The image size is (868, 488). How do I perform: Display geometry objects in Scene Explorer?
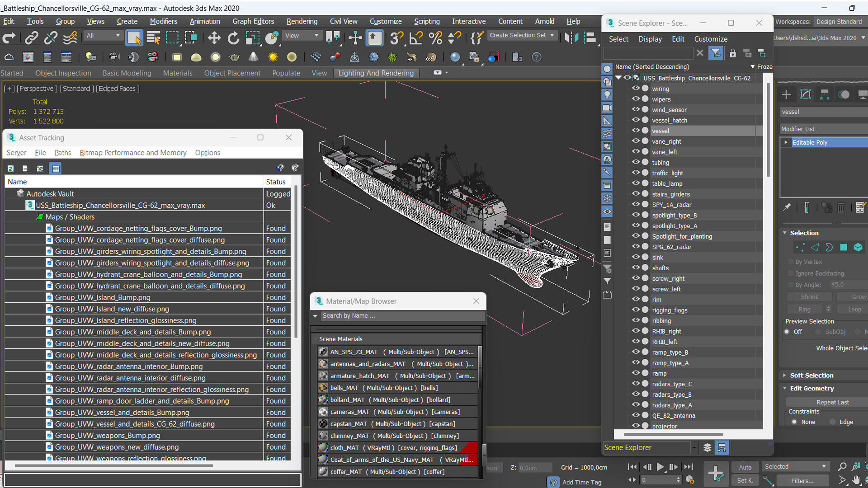[607, 69]
